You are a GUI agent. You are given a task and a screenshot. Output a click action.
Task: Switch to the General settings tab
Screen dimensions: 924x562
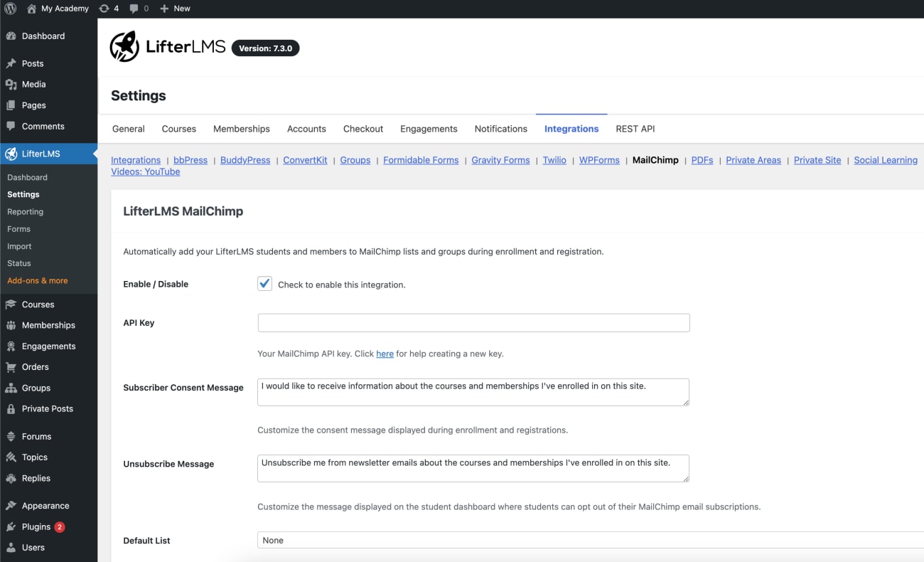click(129, 129)
